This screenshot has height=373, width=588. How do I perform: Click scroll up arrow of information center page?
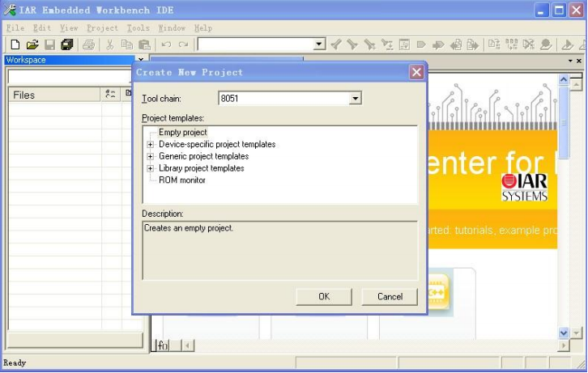(563, 80)
